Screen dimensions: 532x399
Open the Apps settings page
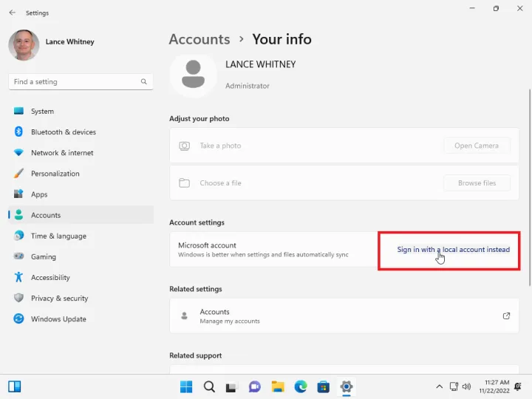[x=39, y=194]
